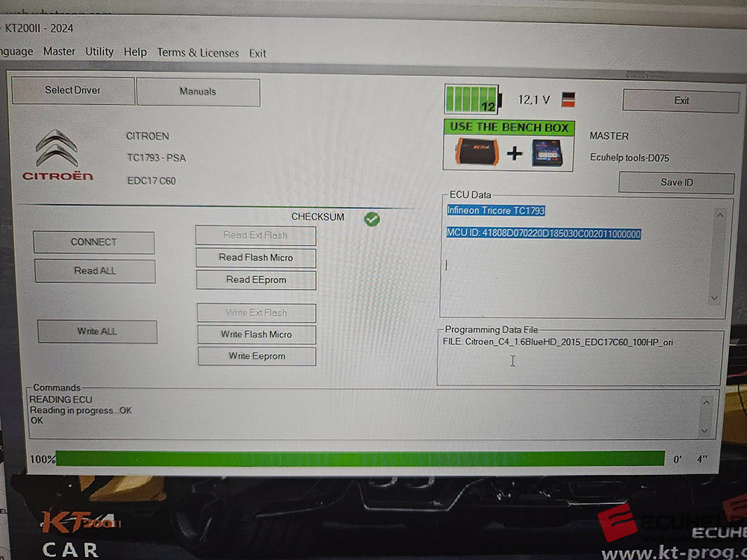Image resolution: width=747 pixels, height=560 pixels.
Task: Click the Save ID button
Action: 677,183
